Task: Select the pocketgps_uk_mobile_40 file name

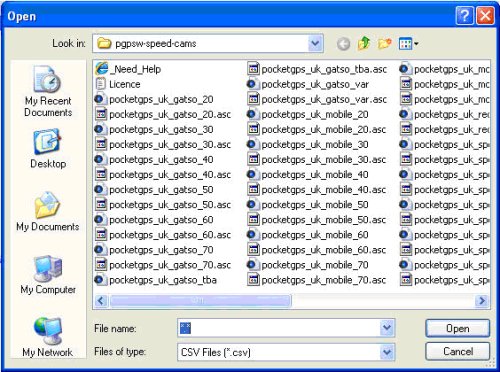Action: (x=314, y=175)
